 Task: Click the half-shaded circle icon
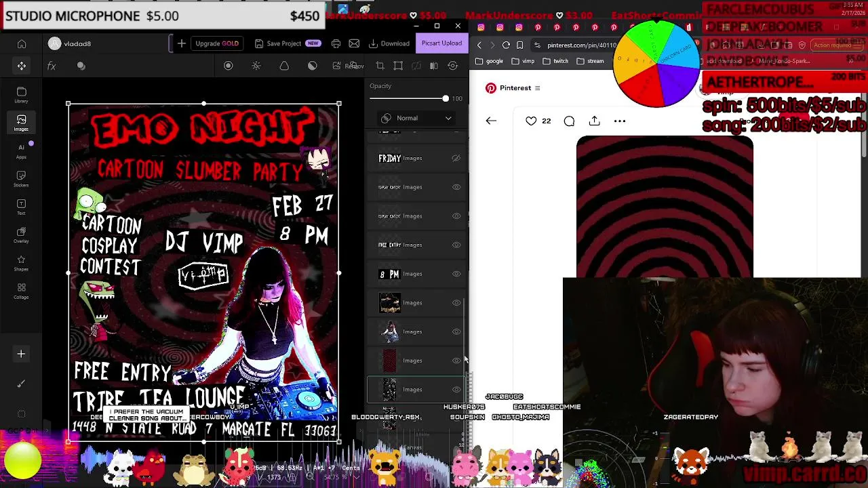point(312,66)
